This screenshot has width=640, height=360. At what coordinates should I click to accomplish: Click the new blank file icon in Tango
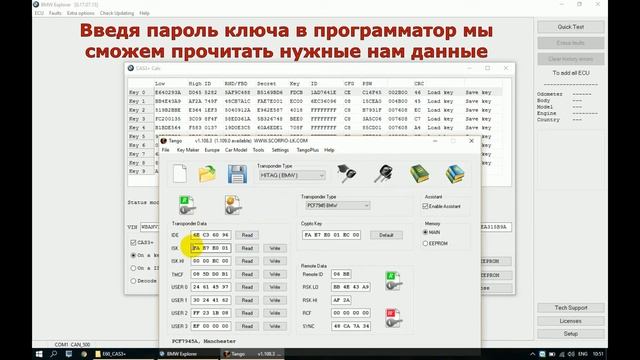(180, 173)
